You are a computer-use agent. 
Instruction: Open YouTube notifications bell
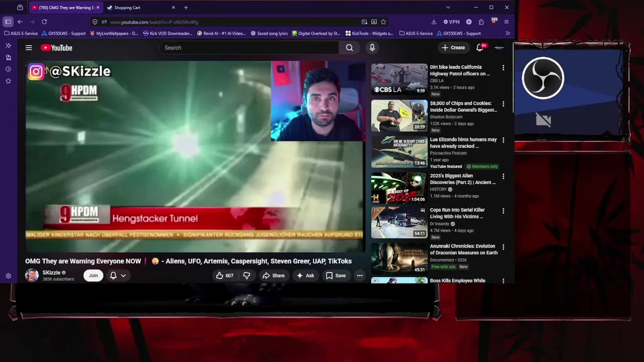click(480, 47)
